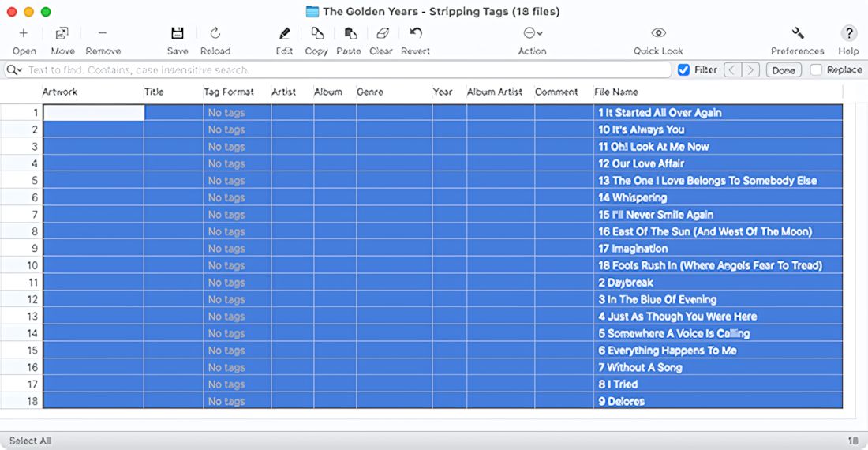Copy tags with the Copy icon

[x=317, y=33]
